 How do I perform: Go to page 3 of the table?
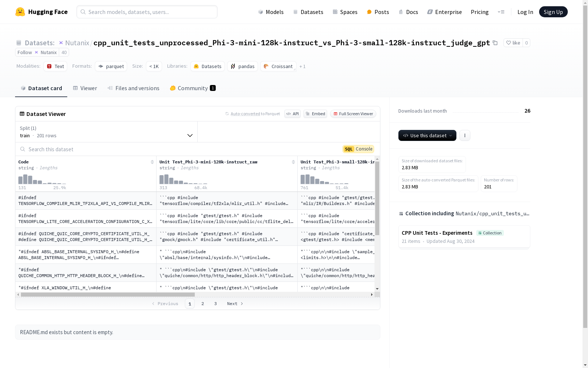point(215,304)
